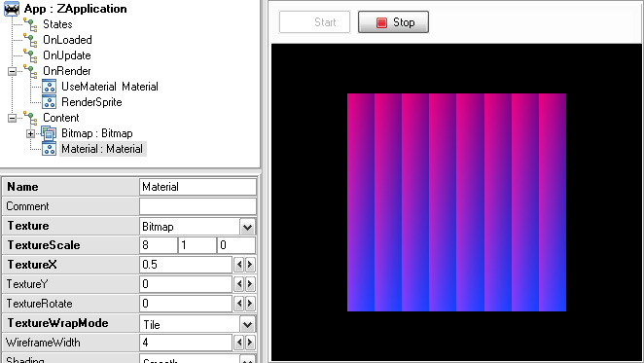Stop the preview with Stop button
Screen dimensions: 644x363
[393, 22]
